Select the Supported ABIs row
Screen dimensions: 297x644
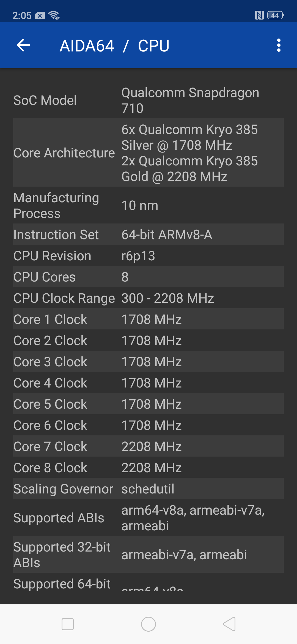click(148, 518)
